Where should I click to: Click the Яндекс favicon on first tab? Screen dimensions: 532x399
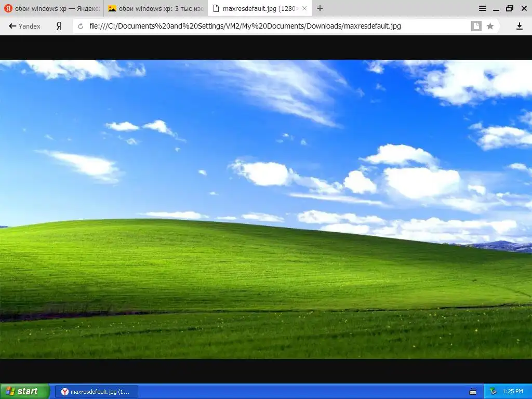tap(8, 8)
